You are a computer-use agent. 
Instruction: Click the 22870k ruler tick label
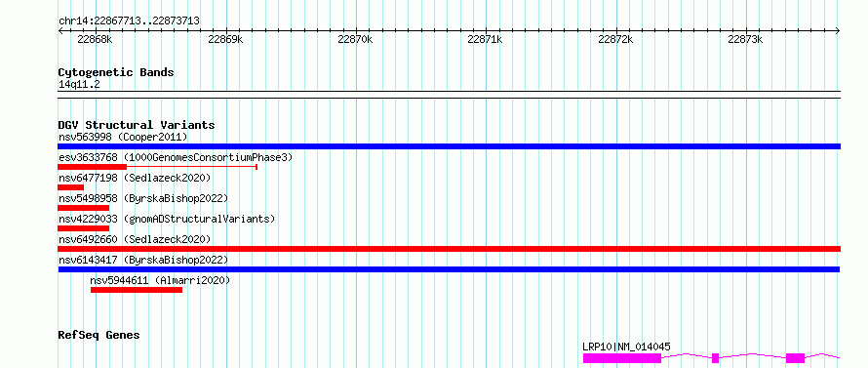click(x=355, y=39)
